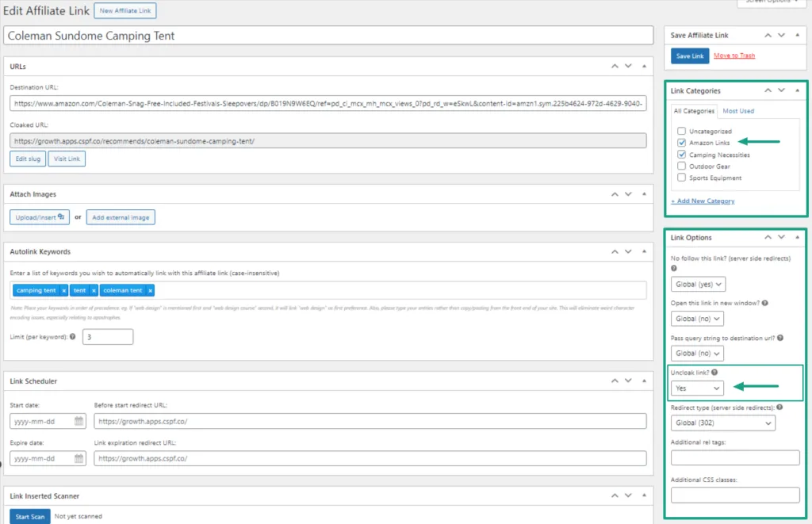812x524 pixels.
Task: Move Link Categories box up
Action: tap(768, 90)
